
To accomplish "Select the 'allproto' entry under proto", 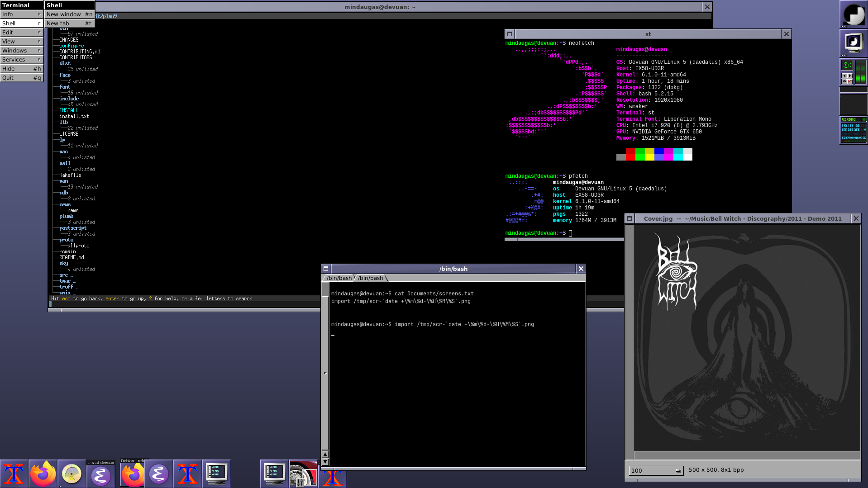I will pyautogui.click(x=78, y=246).
